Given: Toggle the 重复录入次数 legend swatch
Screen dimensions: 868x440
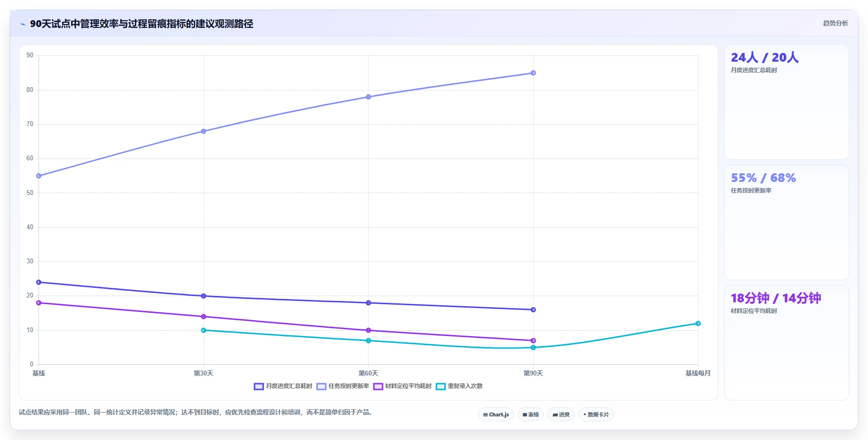Looking at the screenshot, I should click(x=441, y=387).
